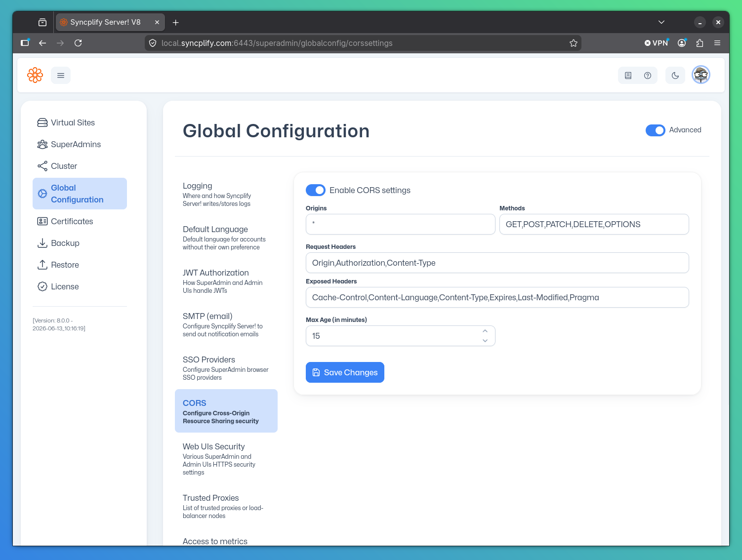742x560 pixels.
Task: Open SuperAdmins in the sidebar
Action: click(x=80, y=144)
